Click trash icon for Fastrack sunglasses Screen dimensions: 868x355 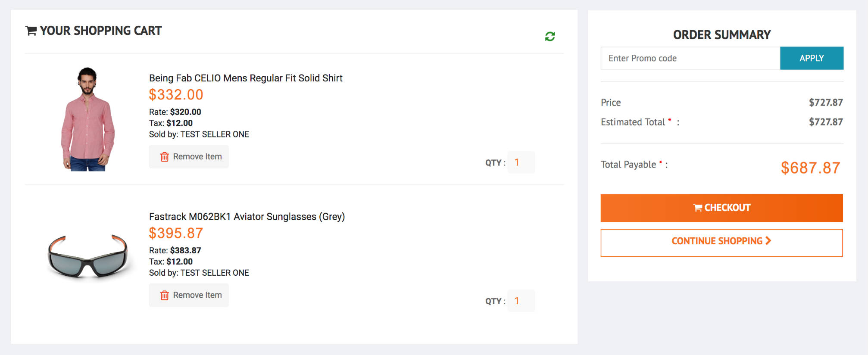164,296
